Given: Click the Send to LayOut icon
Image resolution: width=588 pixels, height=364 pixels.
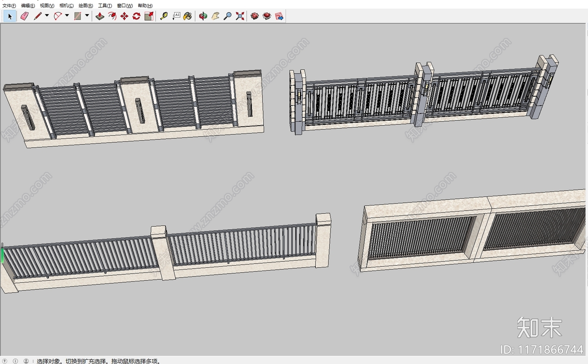Looking at the screenshot, I should [x=279, y=16].
